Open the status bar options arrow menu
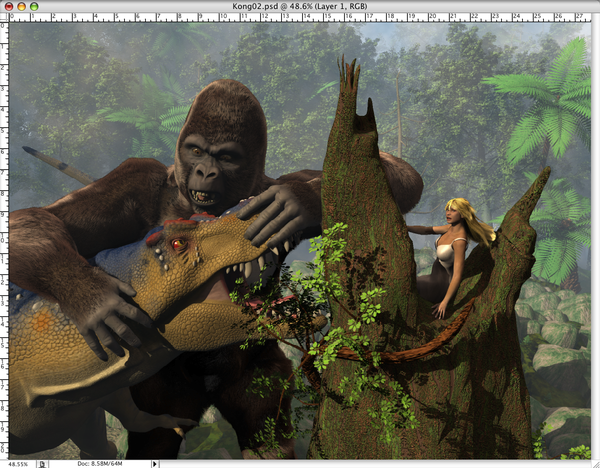 click(155, 464)
